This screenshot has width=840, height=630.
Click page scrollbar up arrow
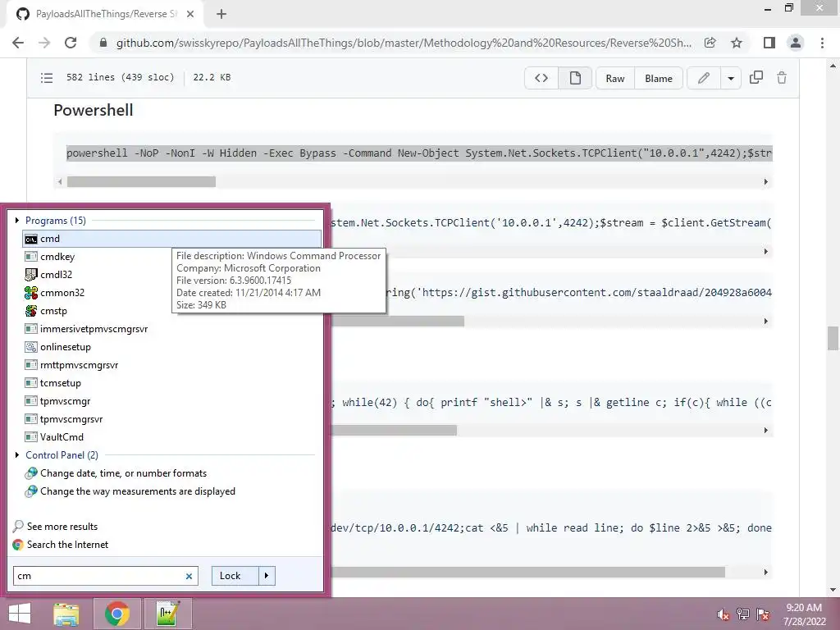(x=833, y=66)
